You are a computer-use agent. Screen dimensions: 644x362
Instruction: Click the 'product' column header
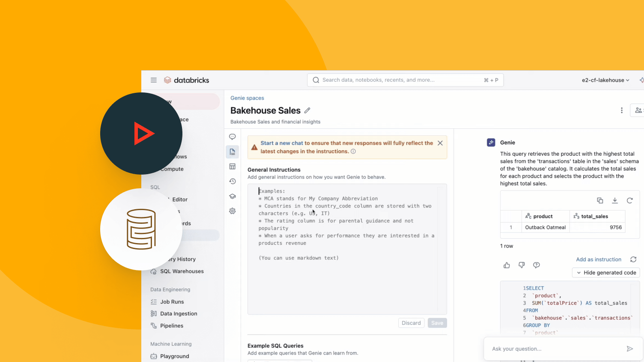click(x=546, y=217)
